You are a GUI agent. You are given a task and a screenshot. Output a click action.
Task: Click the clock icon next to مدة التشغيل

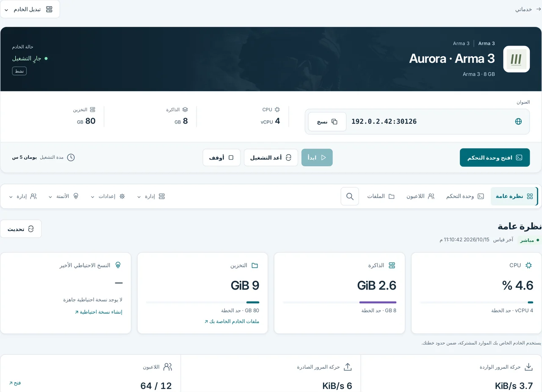point(71,157)
